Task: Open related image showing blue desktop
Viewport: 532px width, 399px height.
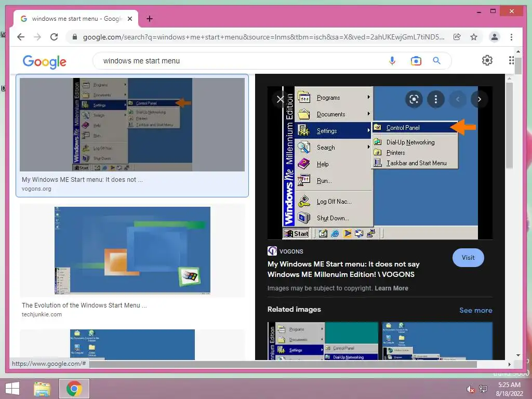Action: click(437, 341)
